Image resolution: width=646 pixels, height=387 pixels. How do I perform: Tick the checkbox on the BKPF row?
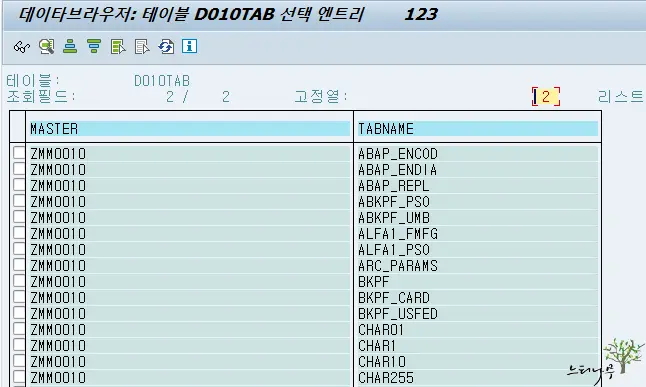click(x=19, y=281)
